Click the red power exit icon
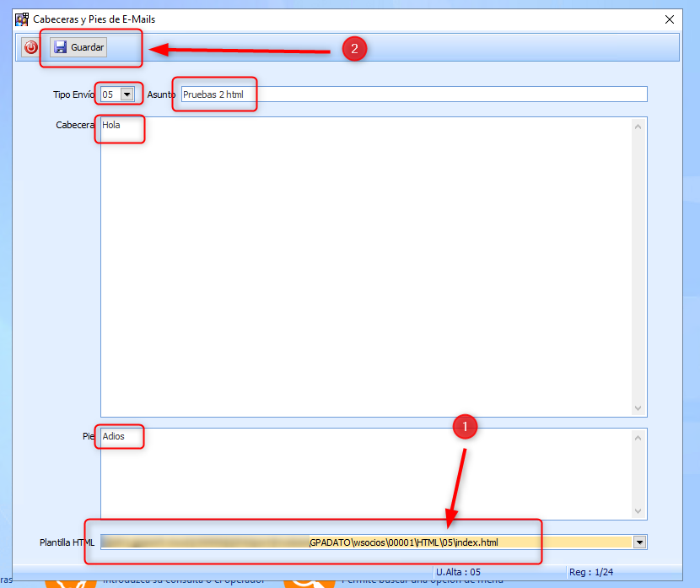The width and height of the screenshot is (700, 588). pyautogui.click(x=31, y=48)
